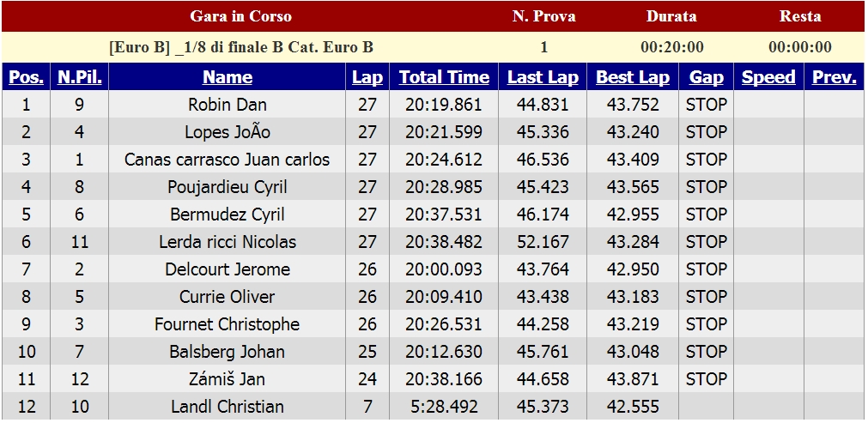Click the Last Lap header link
868x423 pixels.
coord(543,77)
